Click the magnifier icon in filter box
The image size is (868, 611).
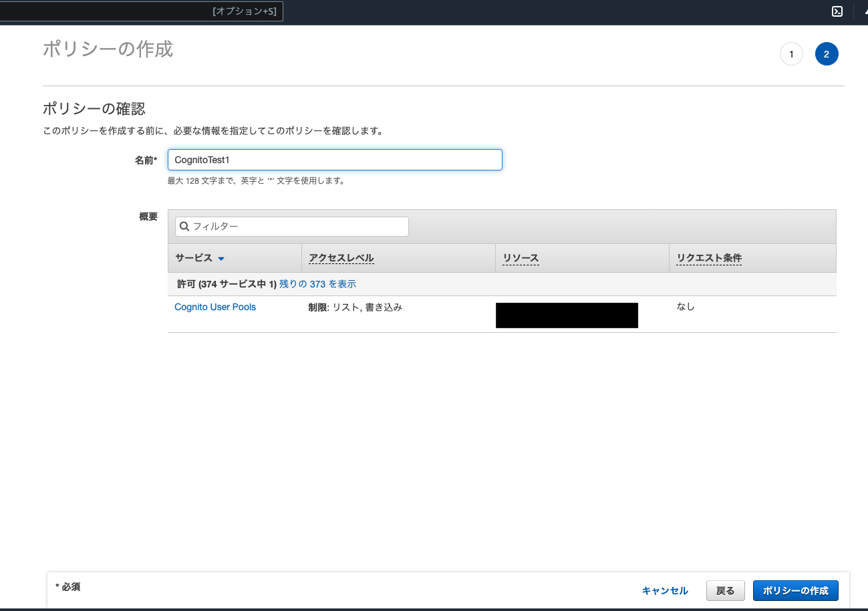[x=184, y=227]
